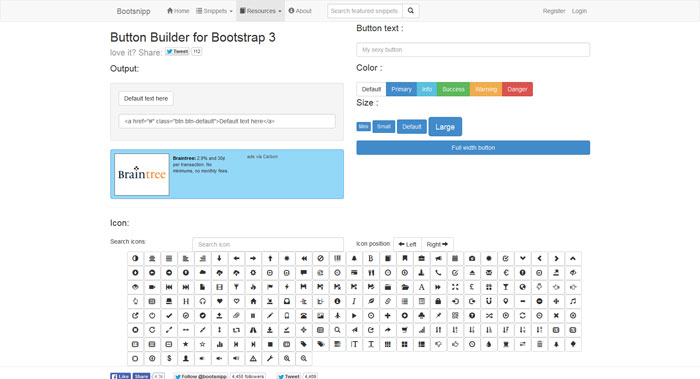Choose the Large button size
The height and width of the screenshot is (379, 700).
coord(445,127)
